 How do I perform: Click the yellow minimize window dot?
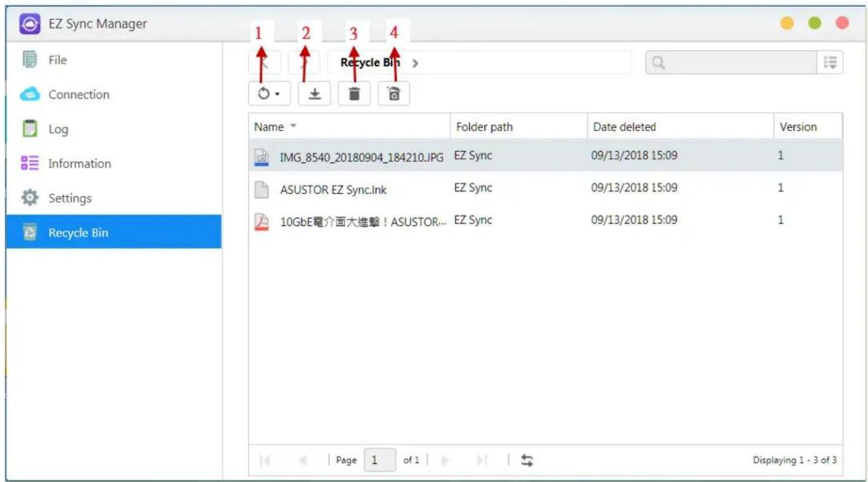point(787,24)
